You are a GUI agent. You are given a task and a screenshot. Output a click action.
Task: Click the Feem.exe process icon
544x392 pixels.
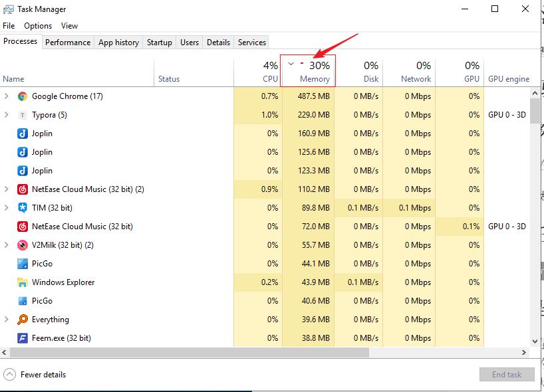(22, 338)
